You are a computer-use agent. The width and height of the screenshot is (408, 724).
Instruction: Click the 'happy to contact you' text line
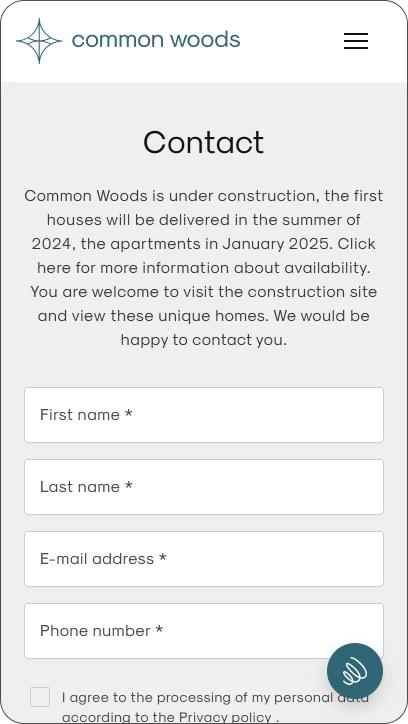pos(204,340)
